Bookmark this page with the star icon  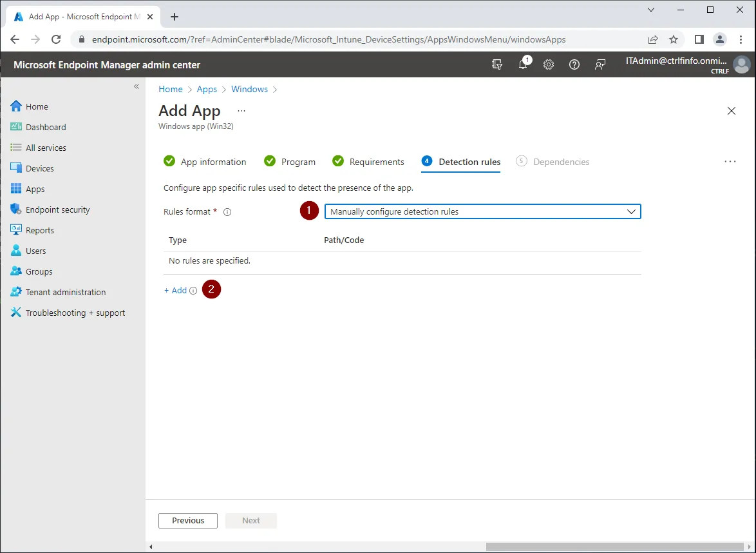tap(674, 39)
